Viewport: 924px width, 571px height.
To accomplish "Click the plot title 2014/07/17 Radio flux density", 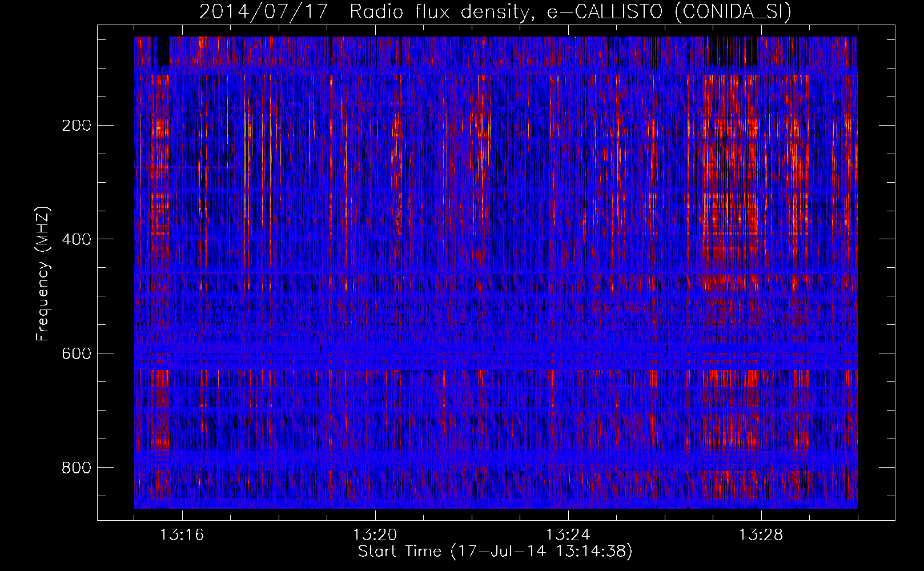I will coord(496,11).
